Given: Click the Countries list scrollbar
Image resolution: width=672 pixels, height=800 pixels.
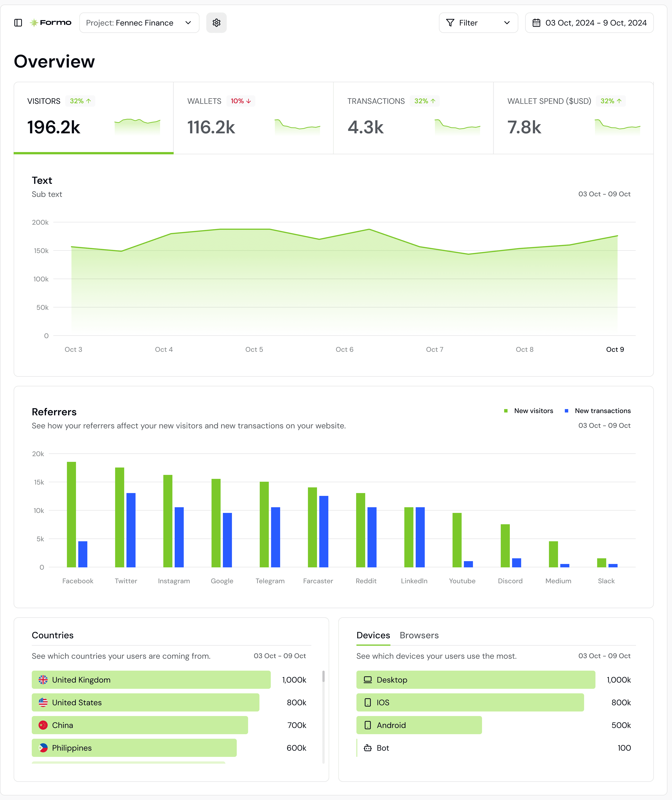Looking at the screenshot, I should click(x=323, y=677).
